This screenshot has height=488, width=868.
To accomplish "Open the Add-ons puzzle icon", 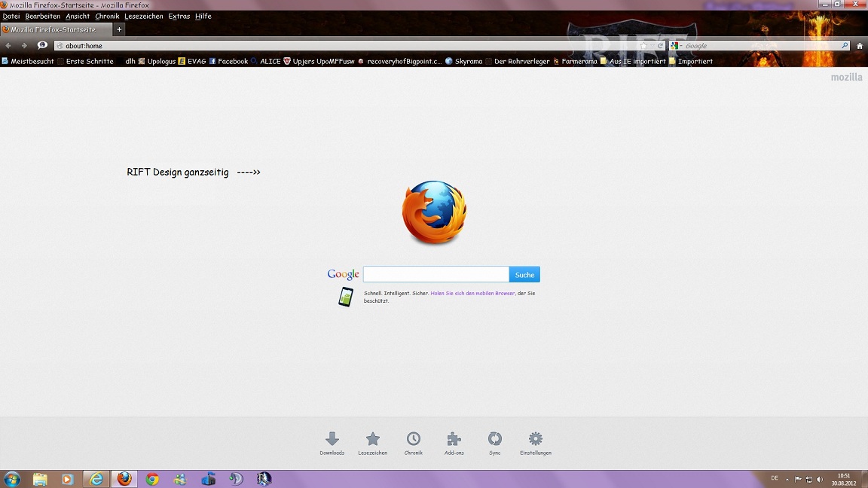I will tap(454, 439).
